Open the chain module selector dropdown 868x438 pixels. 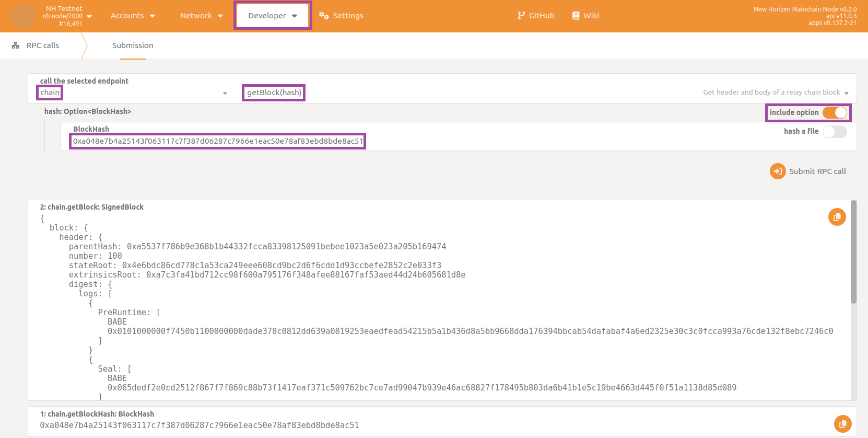pyautogui.click(x=133, y=93)
